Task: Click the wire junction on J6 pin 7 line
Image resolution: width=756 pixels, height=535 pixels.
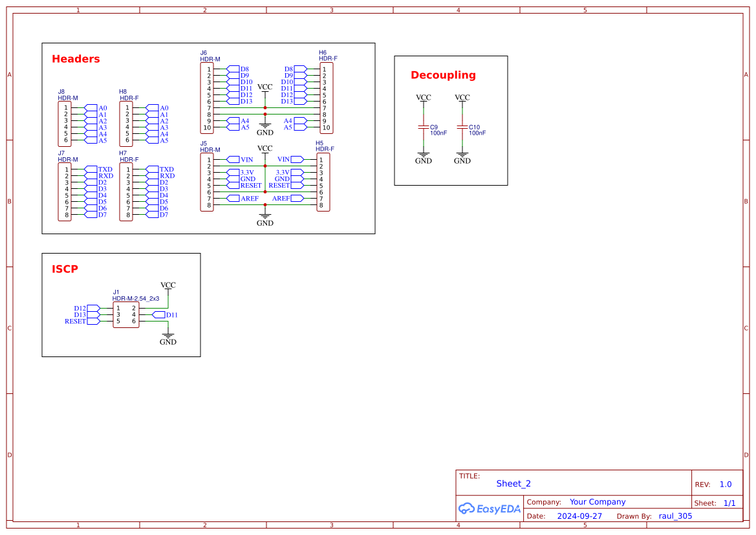Action: (x=265, y=108)
